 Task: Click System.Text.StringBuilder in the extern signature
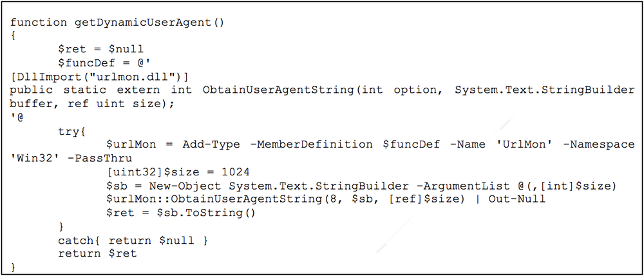pos(545,90)
